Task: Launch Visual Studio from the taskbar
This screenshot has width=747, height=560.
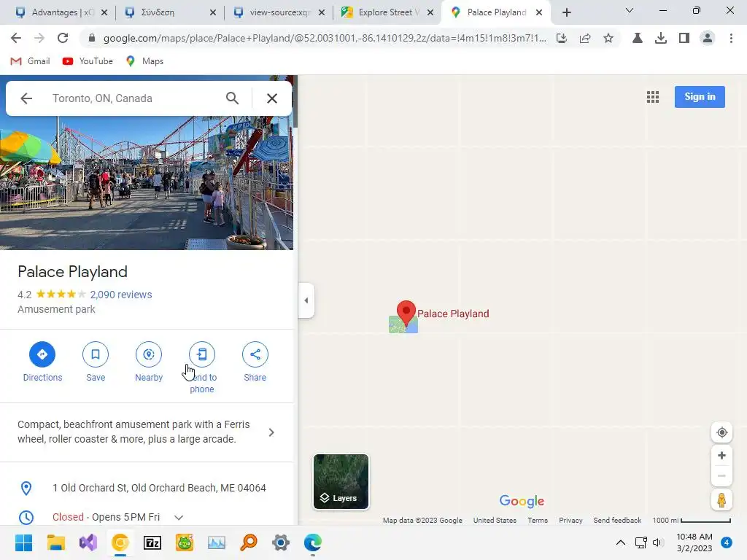Action: pyautogui.click(x=88, y=542)
